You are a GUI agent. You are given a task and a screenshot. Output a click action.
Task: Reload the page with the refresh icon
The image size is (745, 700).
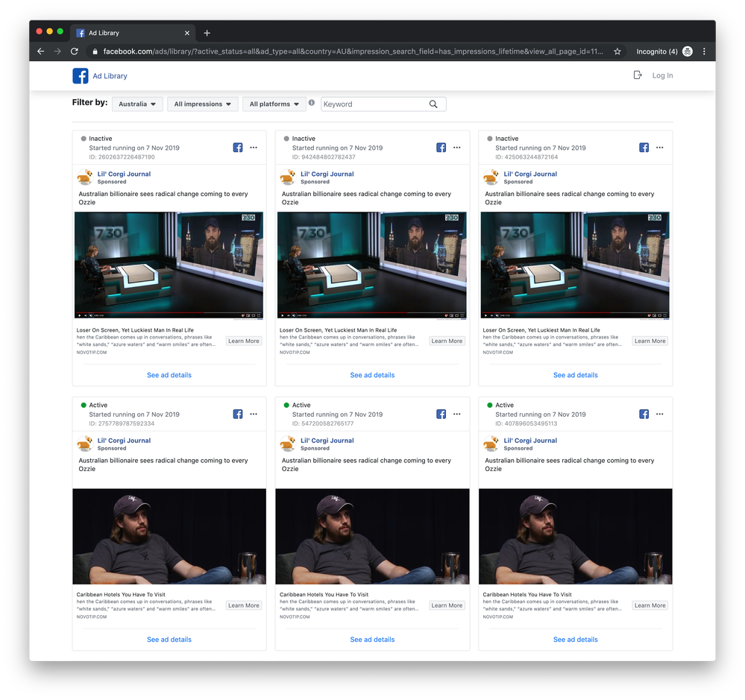click(x=74, y=51)
